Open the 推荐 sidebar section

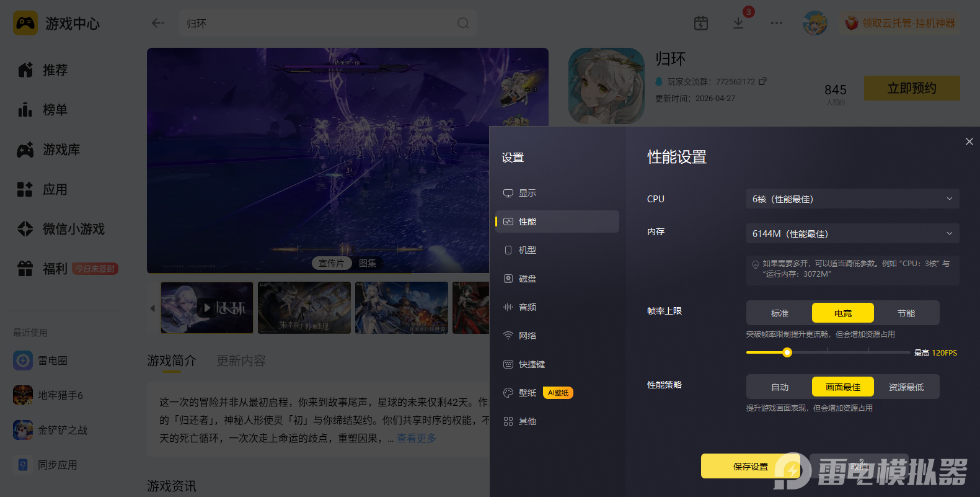[43, 70]
